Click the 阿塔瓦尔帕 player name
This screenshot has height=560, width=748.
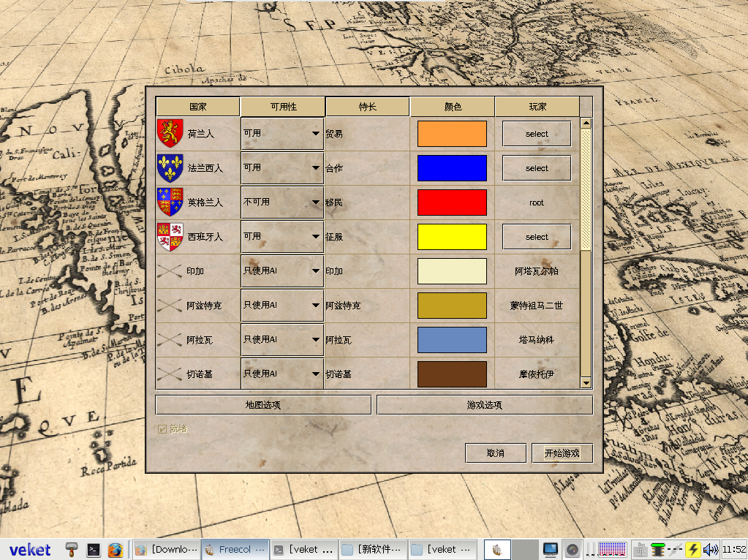[x=537, y=271]
